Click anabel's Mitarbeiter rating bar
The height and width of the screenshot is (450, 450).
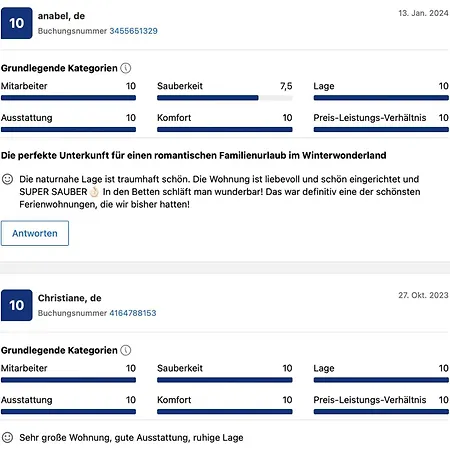click(x=68, y=98)
